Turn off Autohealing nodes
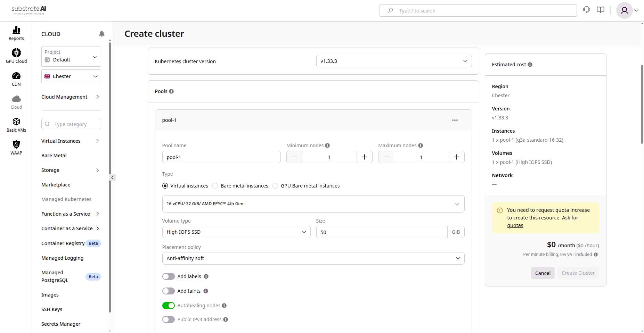Viewport: 644px width, 333px height. point(168,305)
